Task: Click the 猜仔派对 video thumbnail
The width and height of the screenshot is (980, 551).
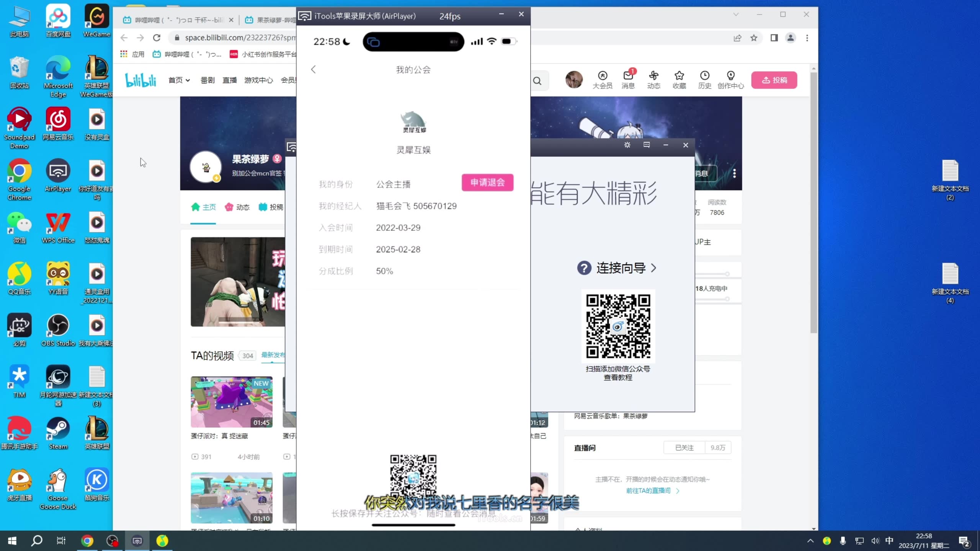Action: pos(231,402)
